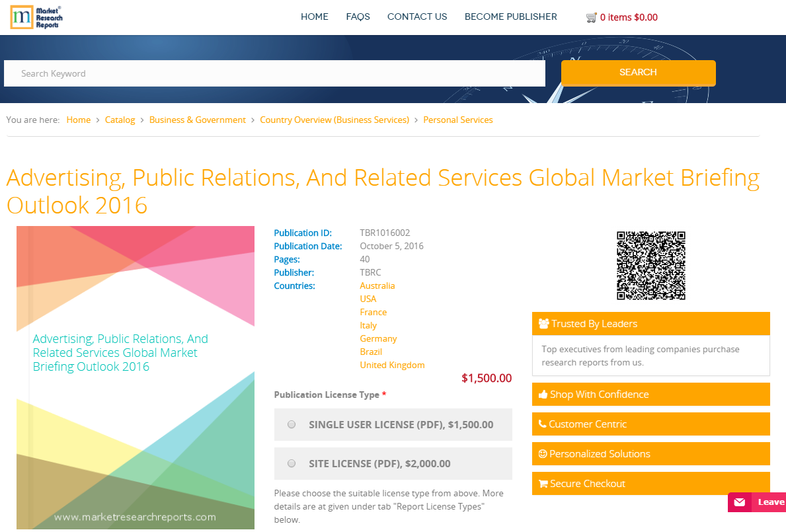
Task: Select the Site License option
Action: click(292, 463)
